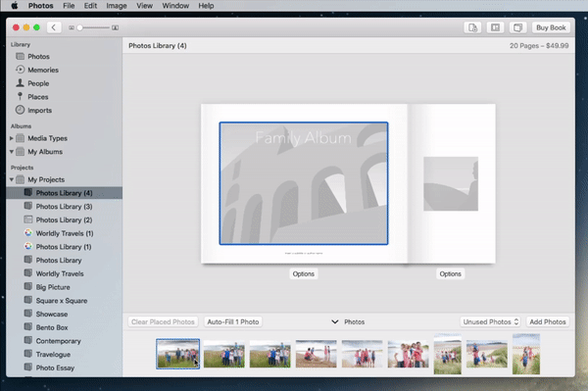The image size is (588, 391).
Task: Click the zoom slider handle
Action: coord(79,27)
